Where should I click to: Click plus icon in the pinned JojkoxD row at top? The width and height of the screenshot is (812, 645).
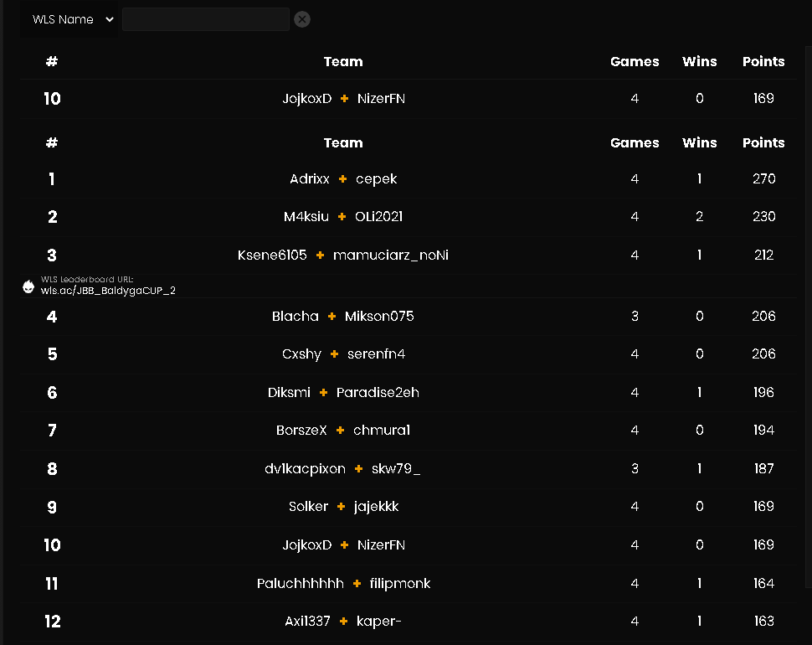(344, 99)
